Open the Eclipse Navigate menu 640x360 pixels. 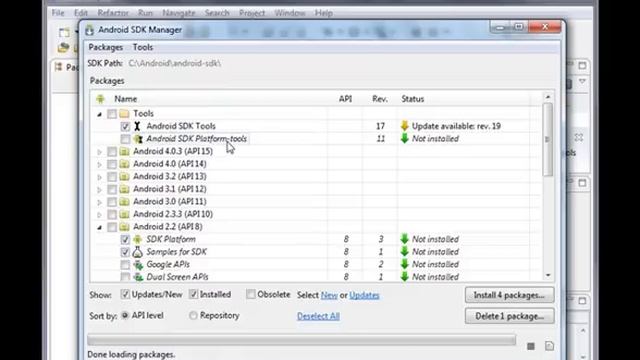pos(179,13)
